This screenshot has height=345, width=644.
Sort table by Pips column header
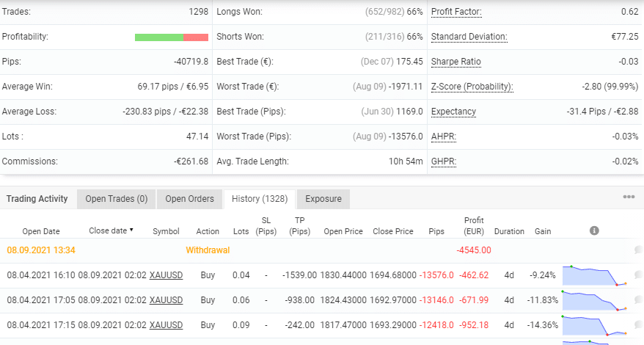(x=436, y=231)
